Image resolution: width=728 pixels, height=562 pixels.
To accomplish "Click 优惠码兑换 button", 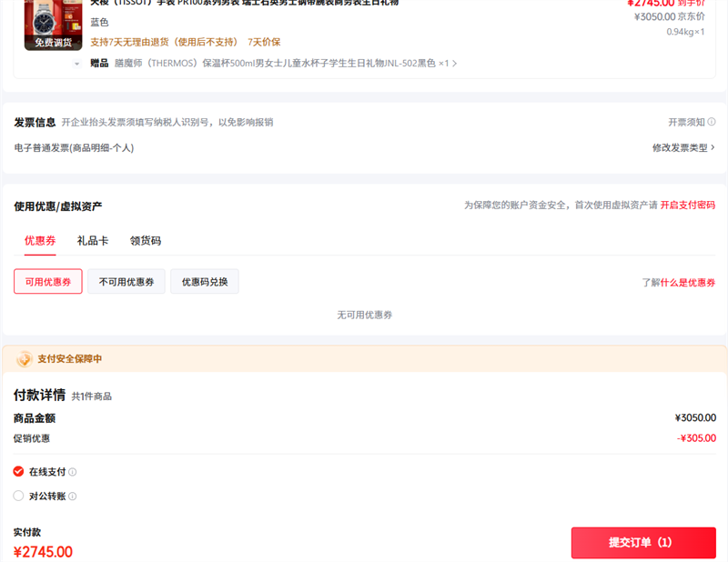I will pos(205,282).
